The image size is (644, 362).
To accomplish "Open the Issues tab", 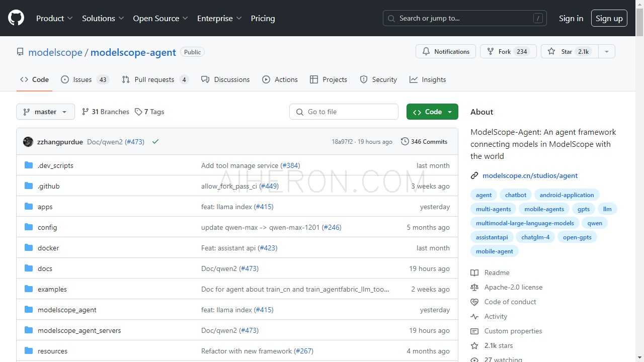I will tap(85, 79).
